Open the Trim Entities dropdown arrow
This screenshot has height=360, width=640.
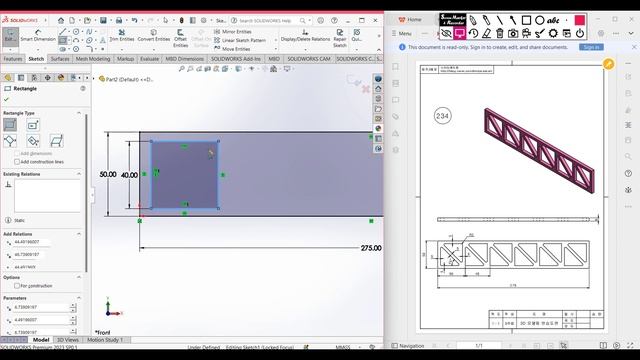click(122, 49)
